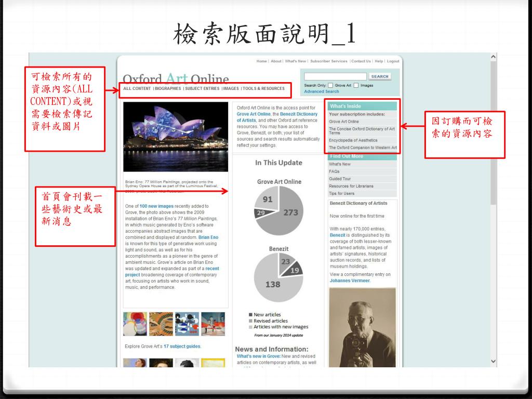Screen dimensions: 532x399
Task: Click the vertical scrollbar thumb
Action: coord(494,133)
